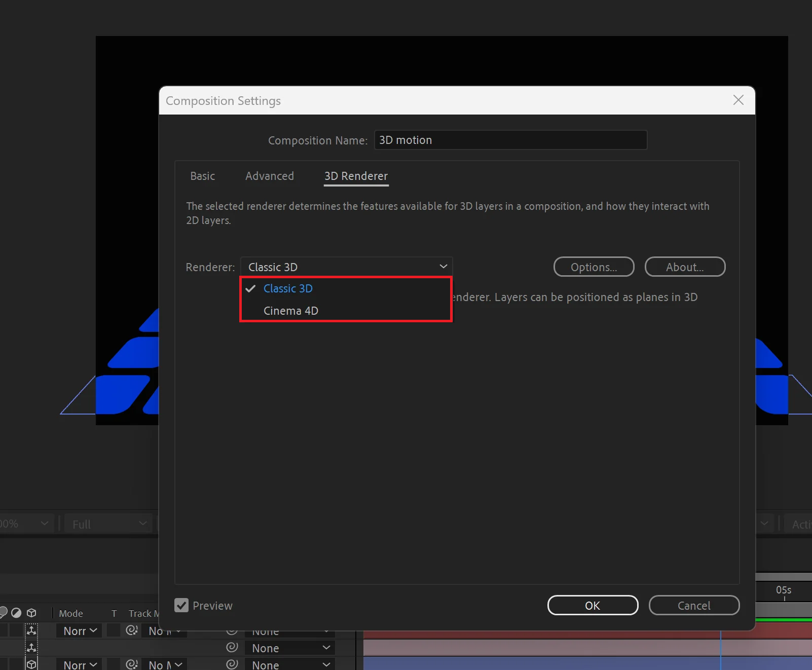
Task: Click track matte pick whip on bottom layer row
Action: [132, 664]
